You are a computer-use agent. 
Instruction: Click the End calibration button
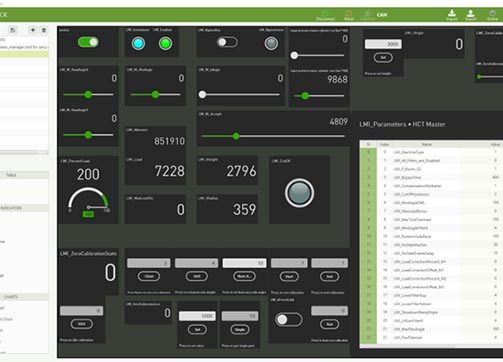point(329,276)
